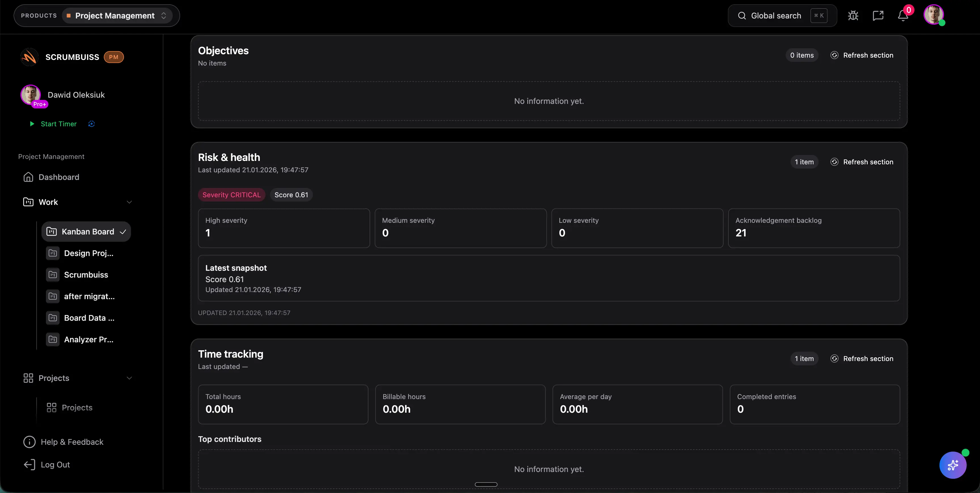Collapse the Work section
The height and width of the screenshot is (493, 980).
tap(129, 202)
